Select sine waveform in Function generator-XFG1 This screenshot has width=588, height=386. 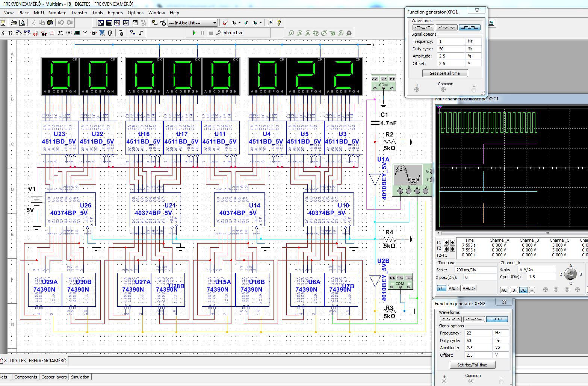click(x=423, y=27)
